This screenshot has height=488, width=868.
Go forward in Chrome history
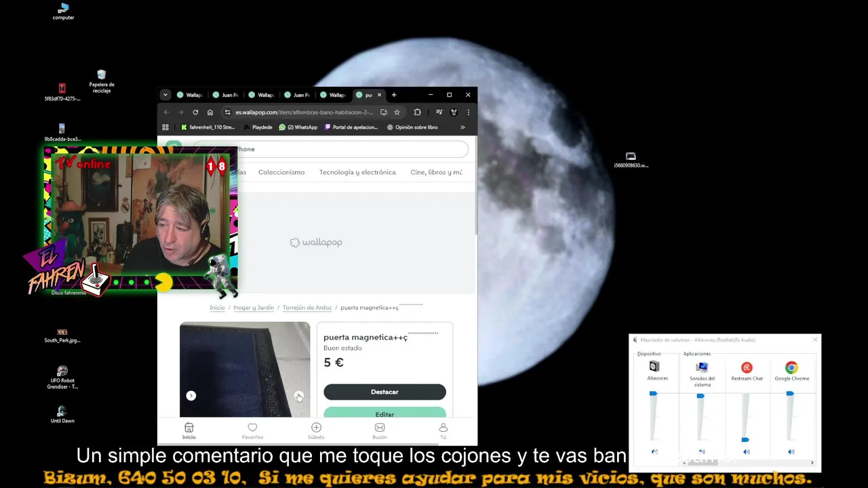(180, 113)
